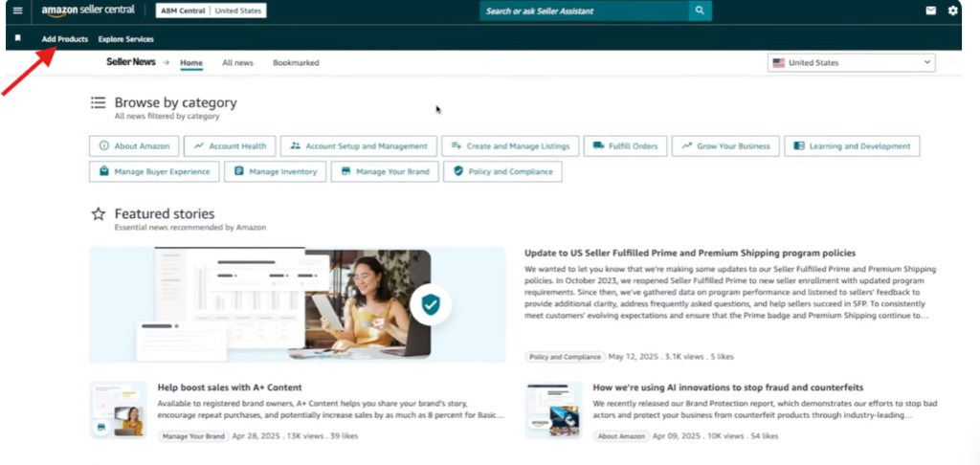Filter by Policy and Compliance category
The width and height of the screenshot is (980, 465).
(x=502, y=171)
